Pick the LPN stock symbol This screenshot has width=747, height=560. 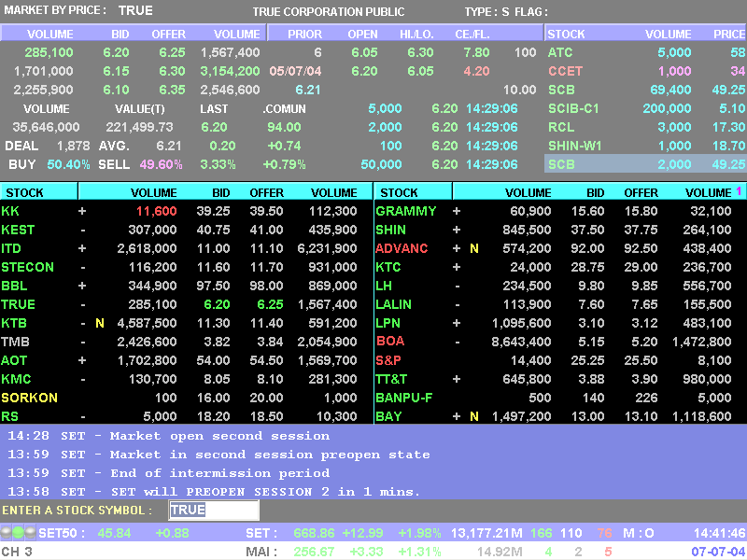388,323
